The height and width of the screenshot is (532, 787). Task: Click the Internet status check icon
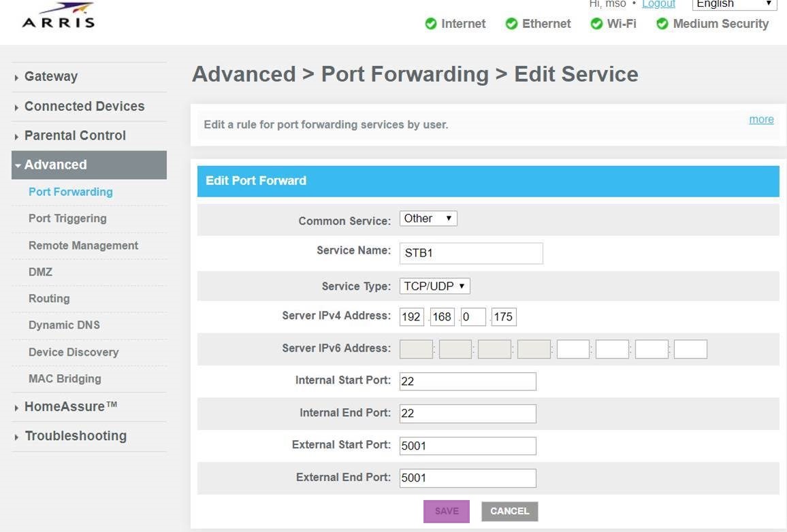tap(430, 24)
